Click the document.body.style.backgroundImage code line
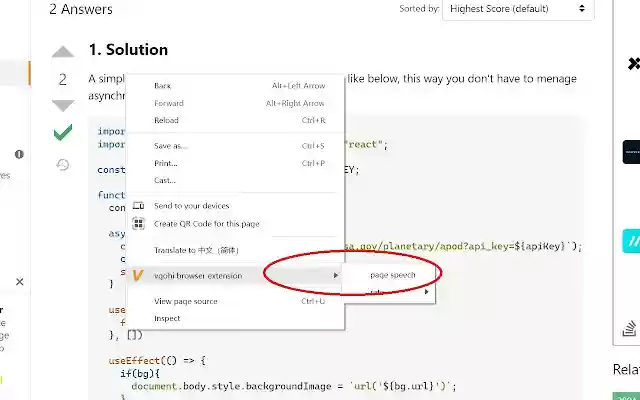 pyautogui.click(x=294, y=386)
